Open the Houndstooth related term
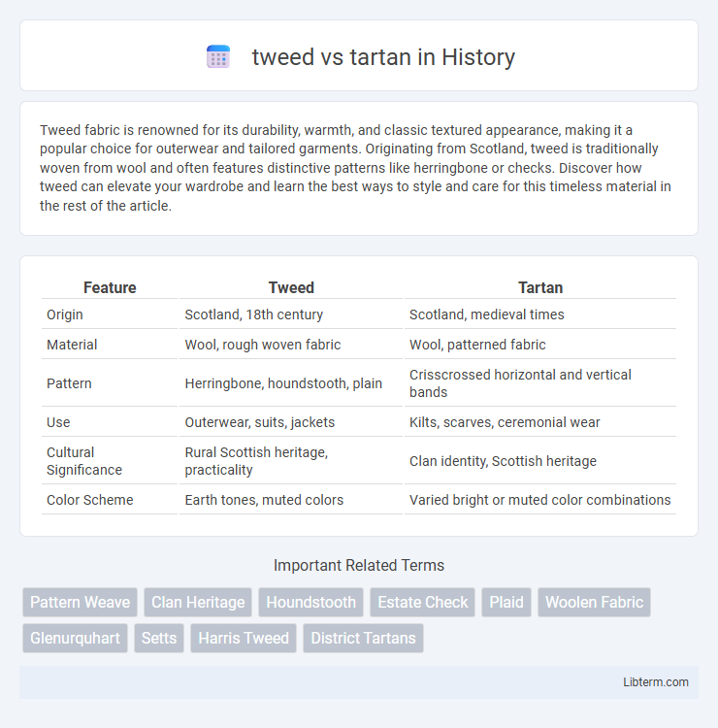The height and width of the screenshot is (728, 718). (310, 602)
